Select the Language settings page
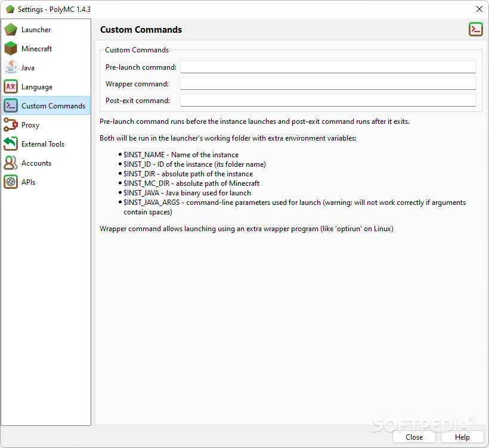This screenshot has height=448, width=489. pos(46,86)
